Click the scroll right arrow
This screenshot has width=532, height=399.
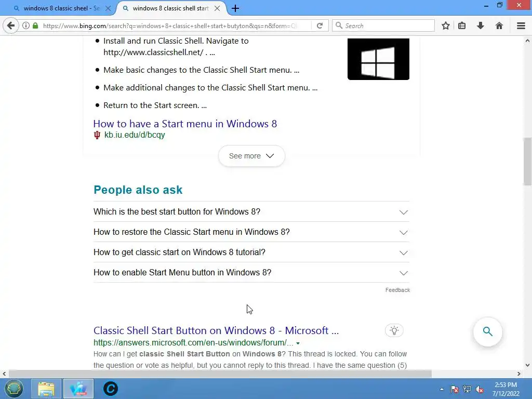(x=519, y=374)
